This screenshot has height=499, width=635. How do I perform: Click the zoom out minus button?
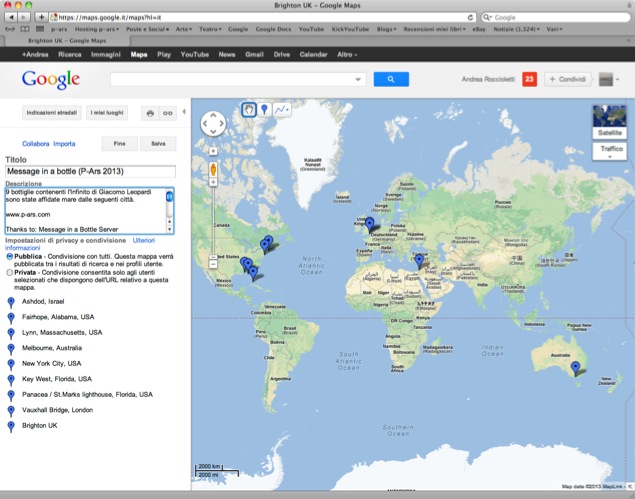pyautogui.click(x=213, y=264)
